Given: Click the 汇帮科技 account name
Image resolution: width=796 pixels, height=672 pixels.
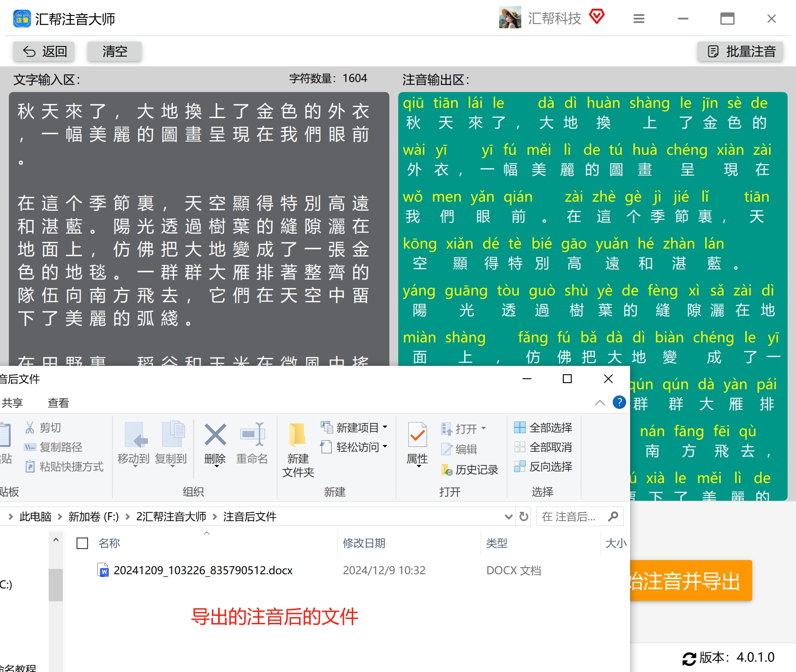Looking at the screenshot, I should (554, 18).
